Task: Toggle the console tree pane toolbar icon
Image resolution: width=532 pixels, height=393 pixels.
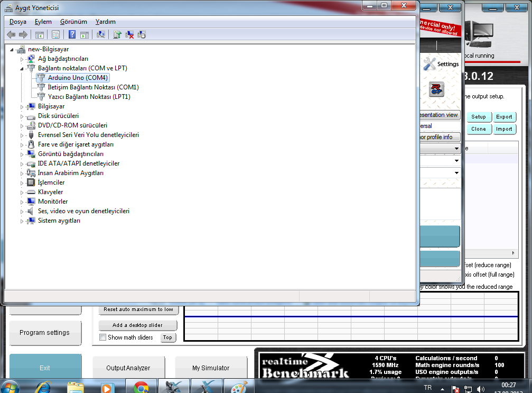Action: (39, 35)
